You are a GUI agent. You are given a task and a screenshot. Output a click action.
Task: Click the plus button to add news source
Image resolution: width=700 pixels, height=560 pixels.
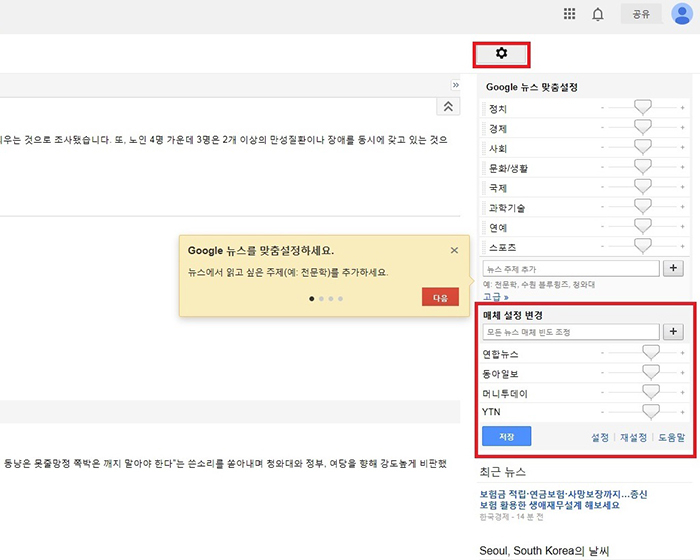(x=673, y=332)
